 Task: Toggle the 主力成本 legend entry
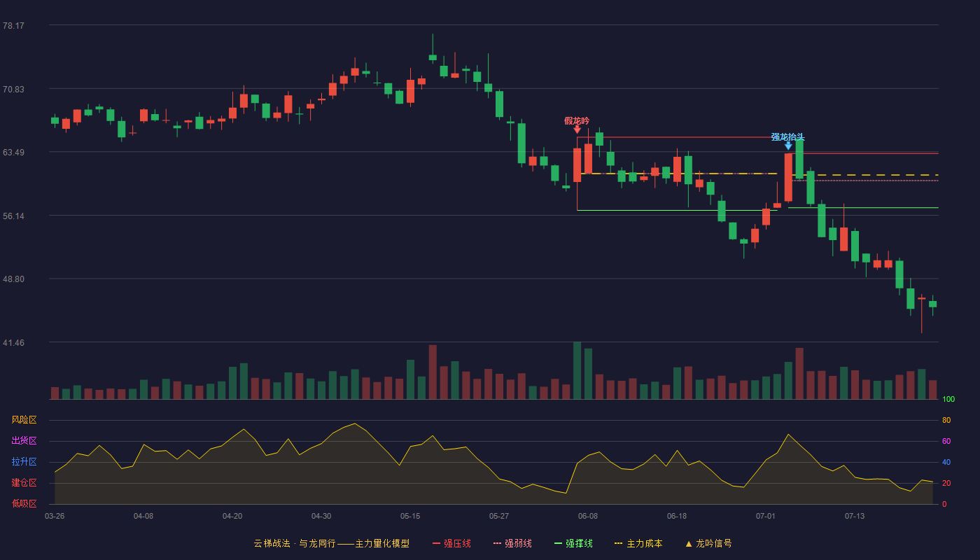pos(638,543)
